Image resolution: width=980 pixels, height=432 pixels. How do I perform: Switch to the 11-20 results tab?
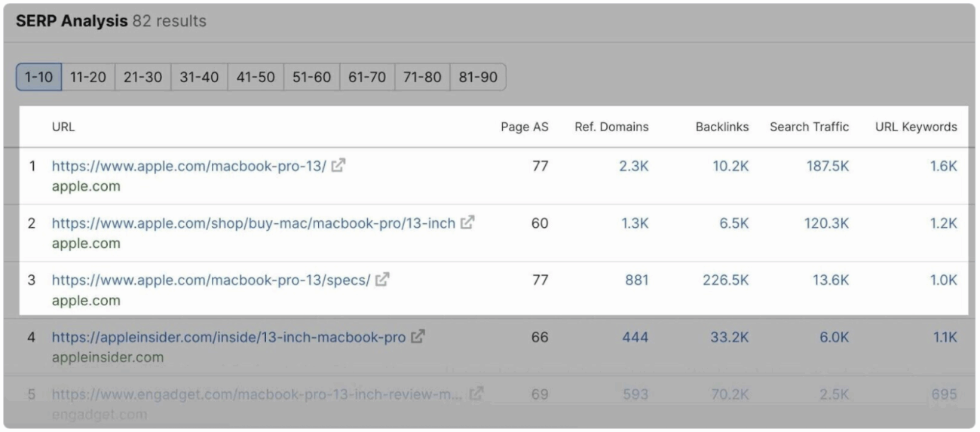coord(87,78)
